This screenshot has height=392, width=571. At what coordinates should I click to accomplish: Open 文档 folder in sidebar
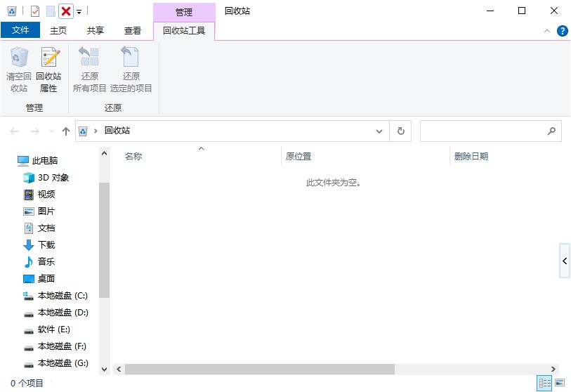click(x=39, y=228)
